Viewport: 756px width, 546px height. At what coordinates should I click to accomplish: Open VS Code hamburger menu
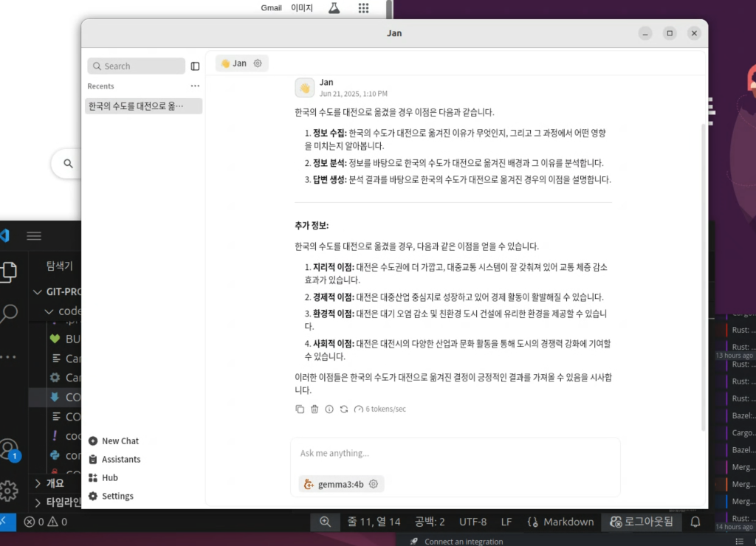click(x=34, y=235)
